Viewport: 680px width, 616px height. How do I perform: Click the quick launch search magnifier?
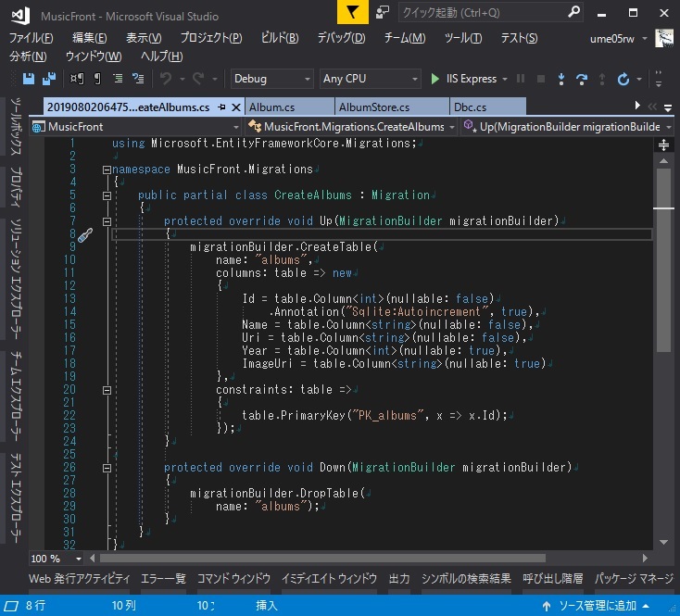click(x=573, y=12)
